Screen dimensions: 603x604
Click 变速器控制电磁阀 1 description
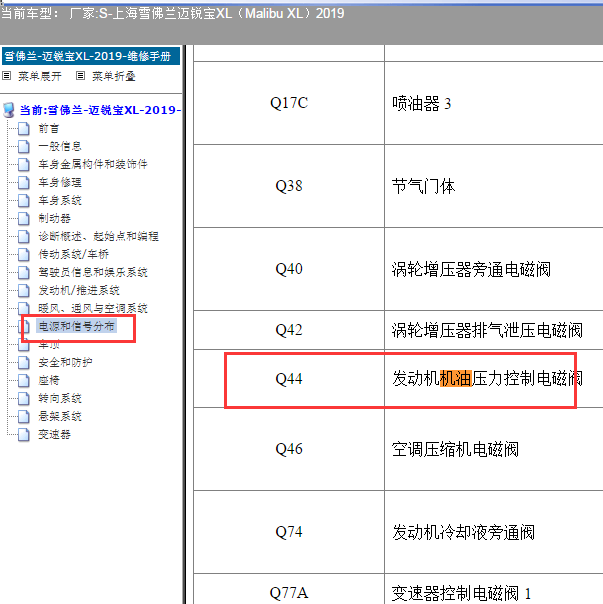[462, 593]
